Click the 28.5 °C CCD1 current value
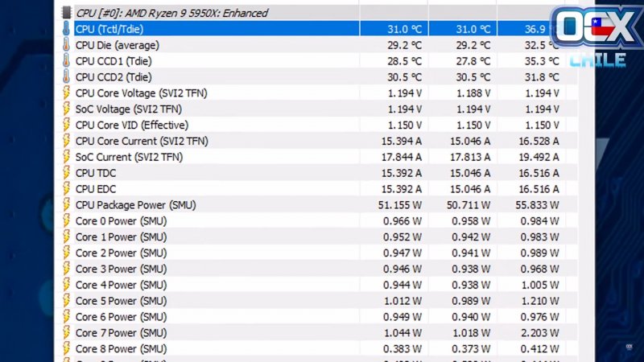This screenshot has width=644, height=362. click(404, 61)
